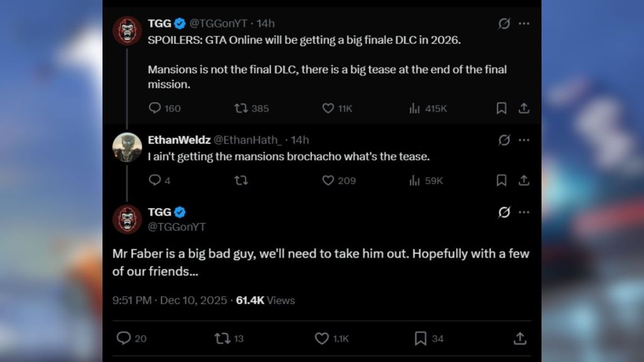Share EthanWeldz's reply
The width and height of the screenshot is (644, 362).
[524, 181]
